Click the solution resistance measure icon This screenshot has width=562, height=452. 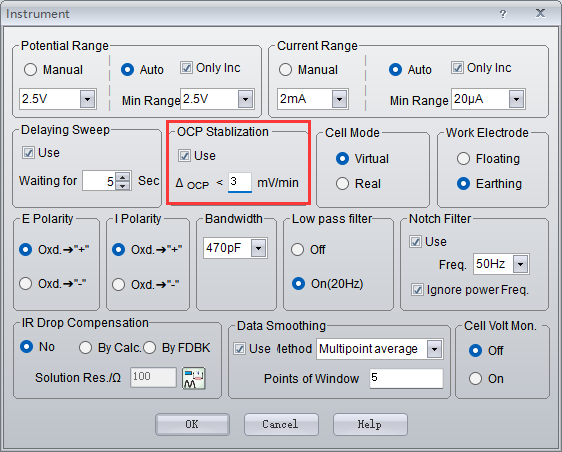pos(194,378)
